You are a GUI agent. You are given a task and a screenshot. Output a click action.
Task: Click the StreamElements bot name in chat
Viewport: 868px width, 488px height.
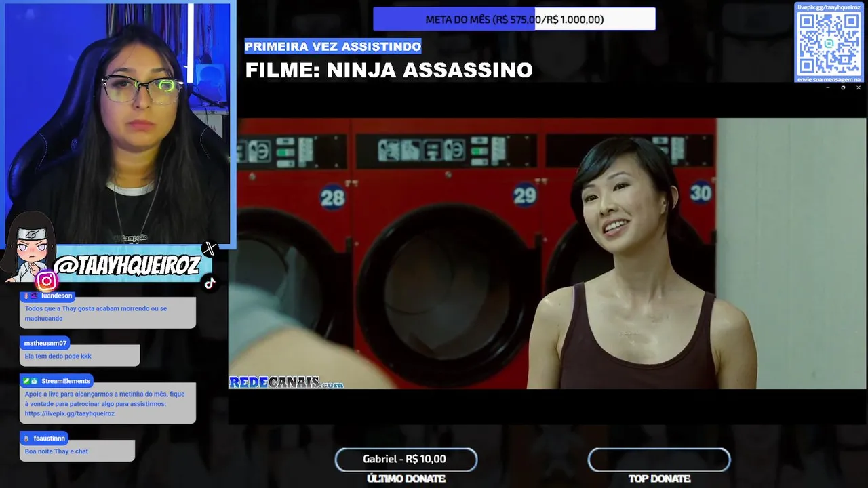[x=66, y=381]
